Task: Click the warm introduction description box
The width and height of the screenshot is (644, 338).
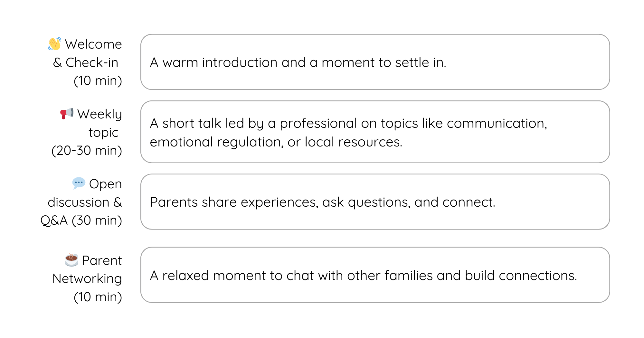Action: pos(375,62)
